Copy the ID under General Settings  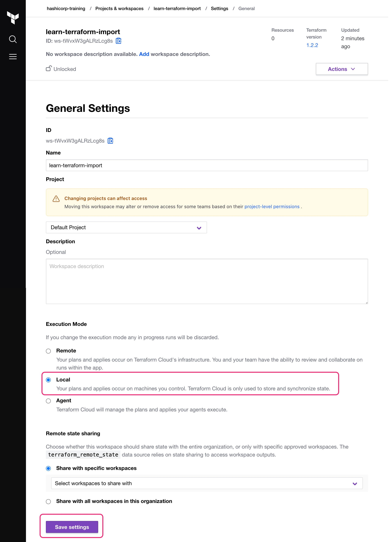point(110,141)
